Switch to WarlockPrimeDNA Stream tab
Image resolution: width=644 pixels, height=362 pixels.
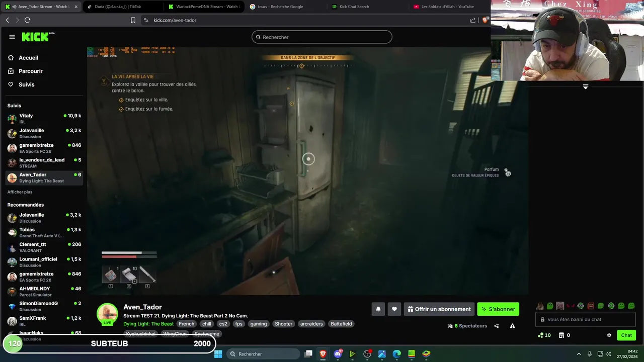click(203, 7)
